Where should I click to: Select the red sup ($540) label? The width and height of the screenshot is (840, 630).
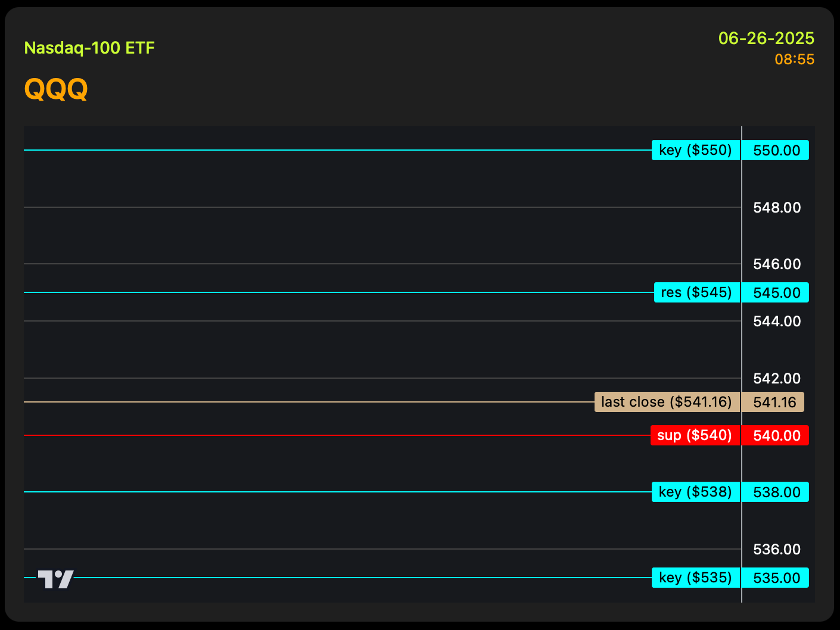(x=695, y=435)
